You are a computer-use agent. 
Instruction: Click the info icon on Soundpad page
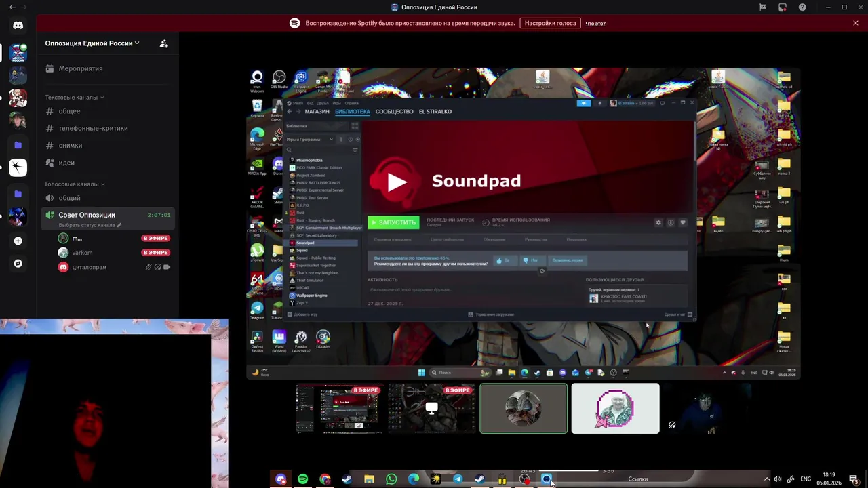[x=671, y=222]
